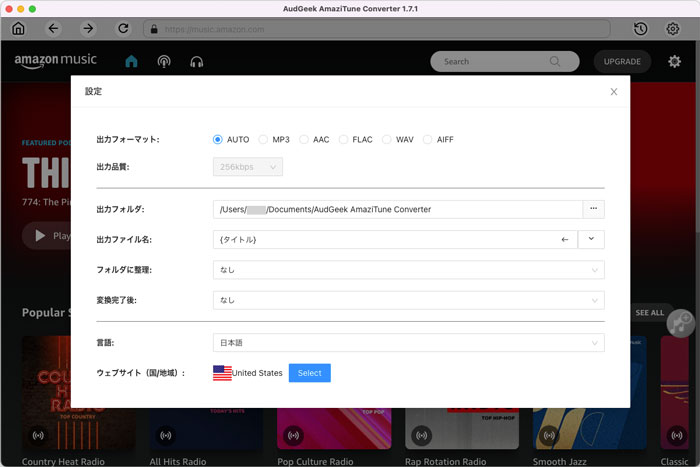Click the padlock icon in address bar
This screenshot has width=700, height=467.
tap(154, 29)
